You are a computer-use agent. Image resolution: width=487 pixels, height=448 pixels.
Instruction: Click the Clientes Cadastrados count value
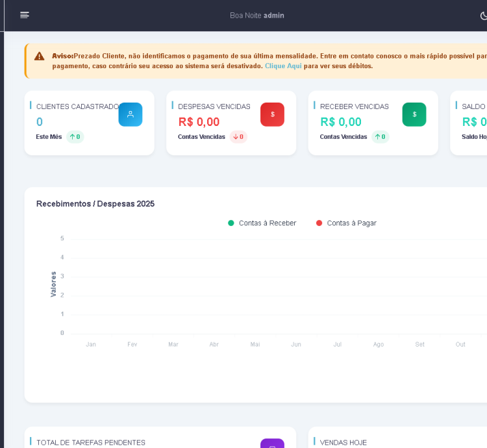point(40,122)
